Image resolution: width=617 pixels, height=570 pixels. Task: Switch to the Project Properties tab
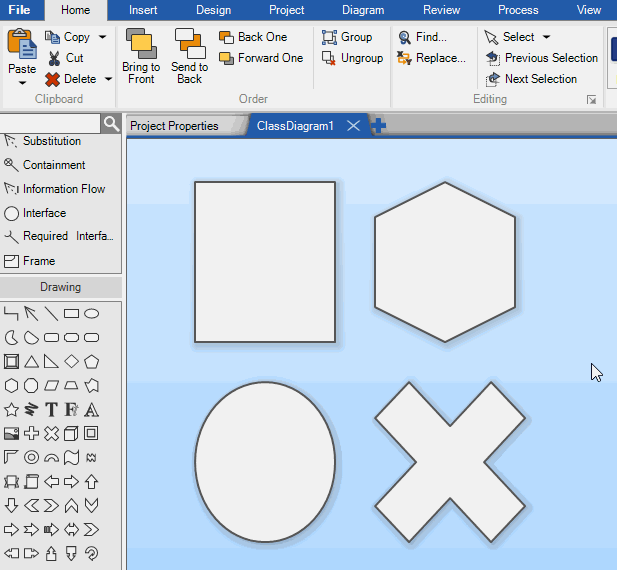pyautogui.click(x=174, y=126)
